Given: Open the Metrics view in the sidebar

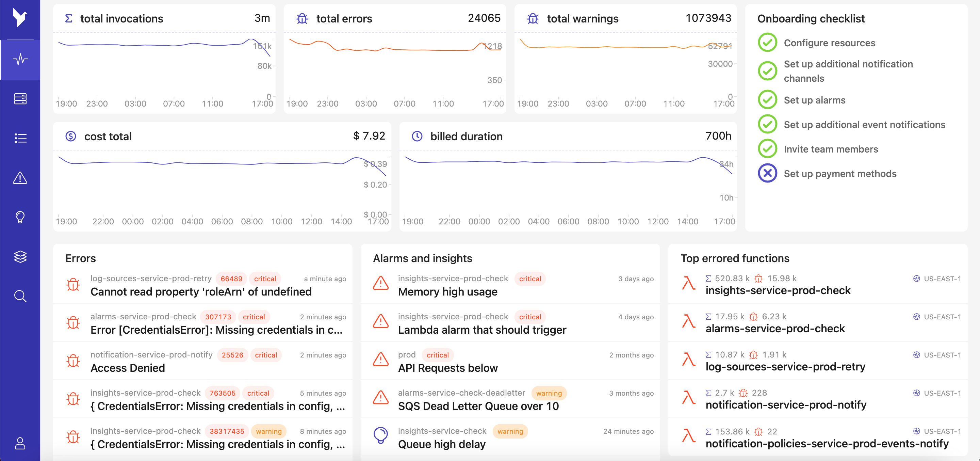Looking at the screenshot, I should coord(20,59).
